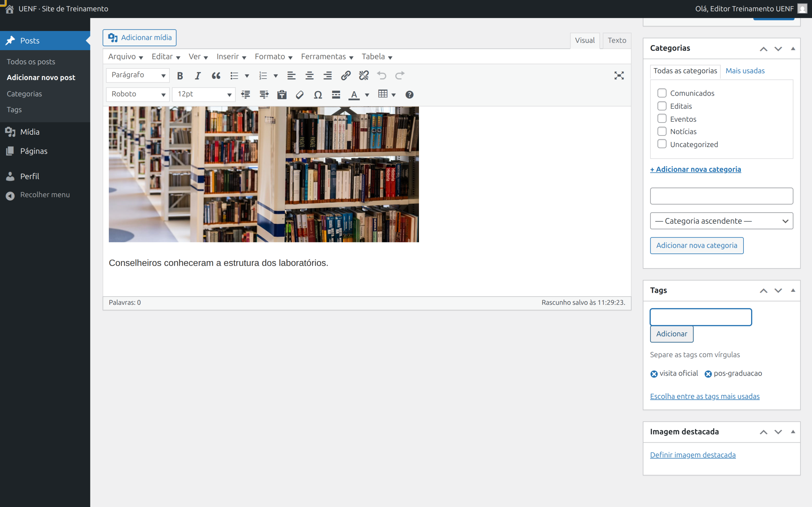This screenshot has height=507, width=812.
Task: Open the Categoria ascendente select box
Action: point(721,221)
